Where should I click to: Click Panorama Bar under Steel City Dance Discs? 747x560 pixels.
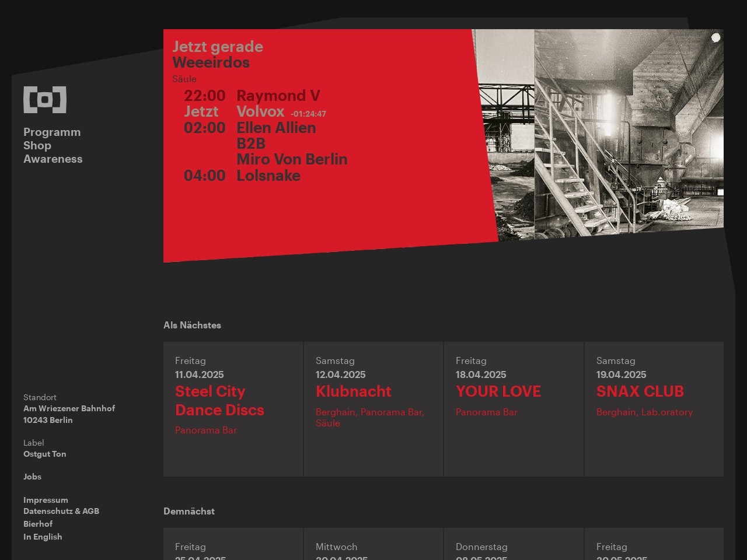tap(206, 430)
